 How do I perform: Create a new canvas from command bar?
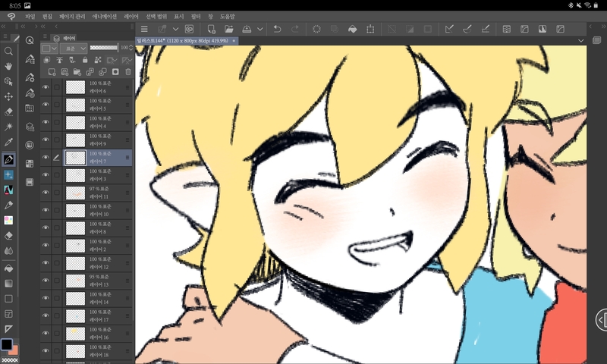click(211, 29)
